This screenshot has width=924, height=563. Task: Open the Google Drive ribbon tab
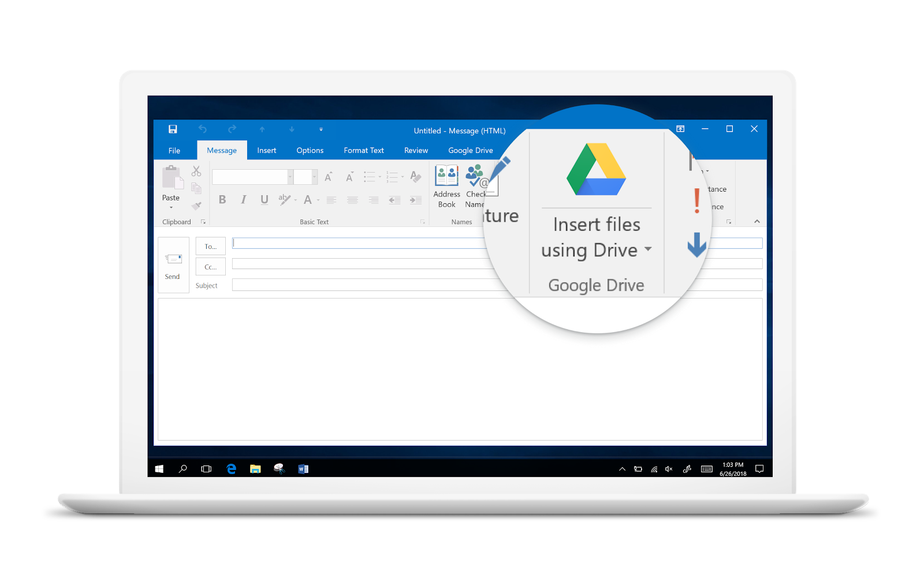[x=471, y=150]
